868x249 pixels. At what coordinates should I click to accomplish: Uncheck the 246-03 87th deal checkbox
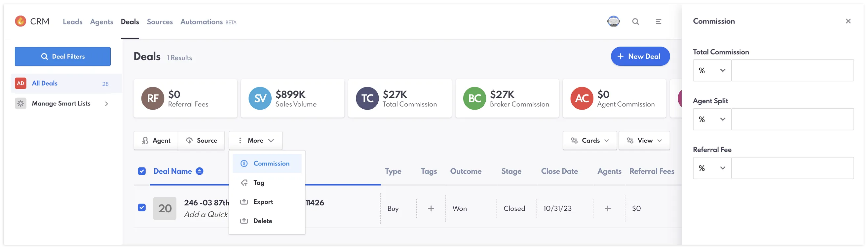[142, 208]
